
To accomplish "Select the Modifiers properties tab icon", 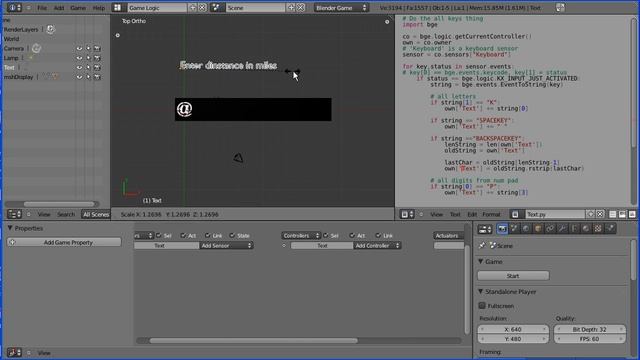I will [x=562, y=229].
